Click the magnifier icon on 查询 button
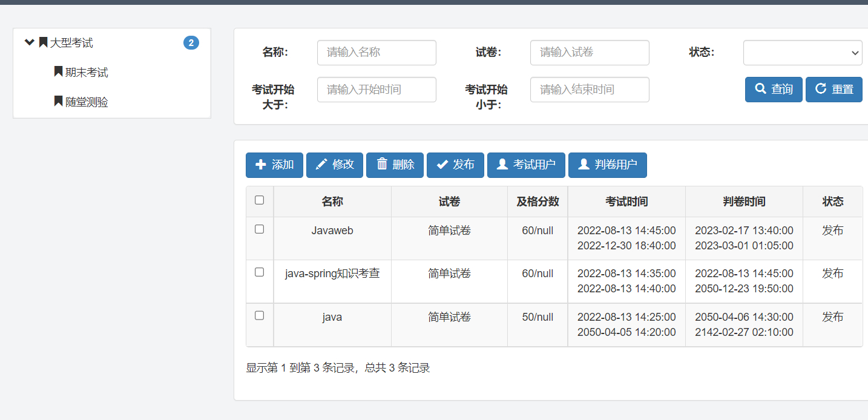Screen dimensions: 868x420 click(x=761, y=89)
